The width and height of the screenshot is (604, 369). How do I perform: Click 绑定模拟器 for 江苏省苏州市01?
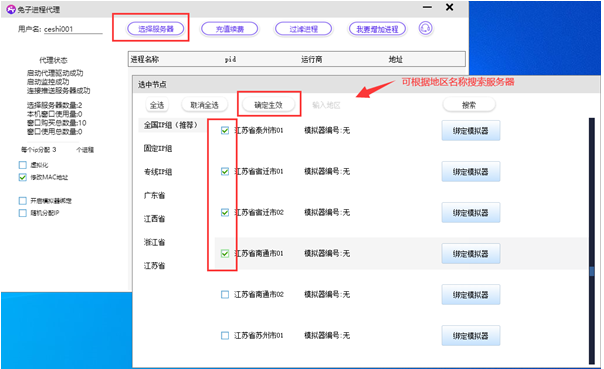[471, 335]
